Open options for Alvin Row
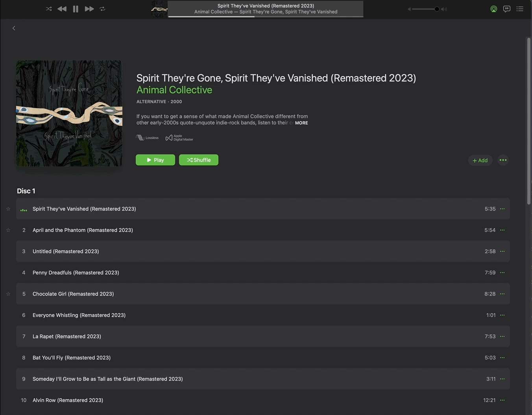This screenshot has height=415, width=532. coord(502,400)
